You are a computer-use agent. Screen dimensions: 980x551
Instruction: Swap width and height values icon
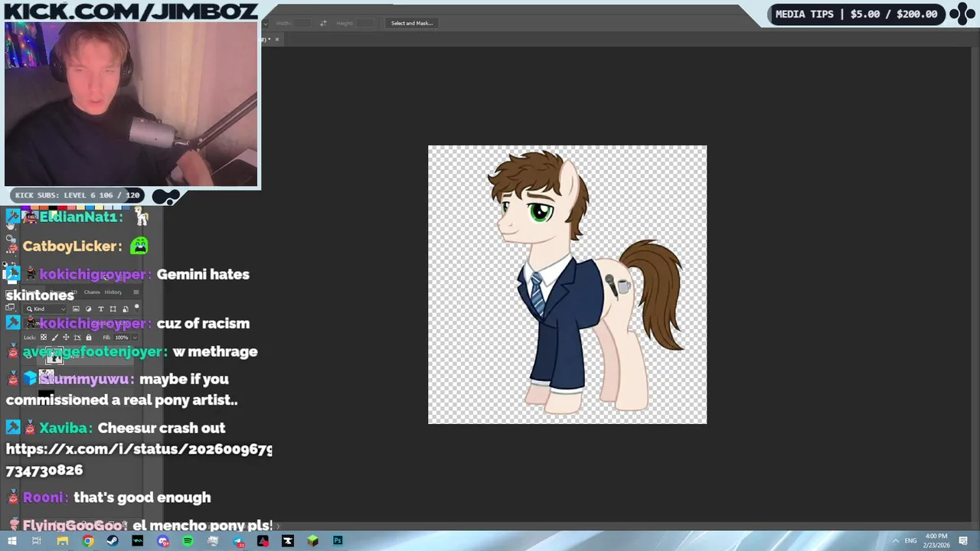(x=323, y=23)
